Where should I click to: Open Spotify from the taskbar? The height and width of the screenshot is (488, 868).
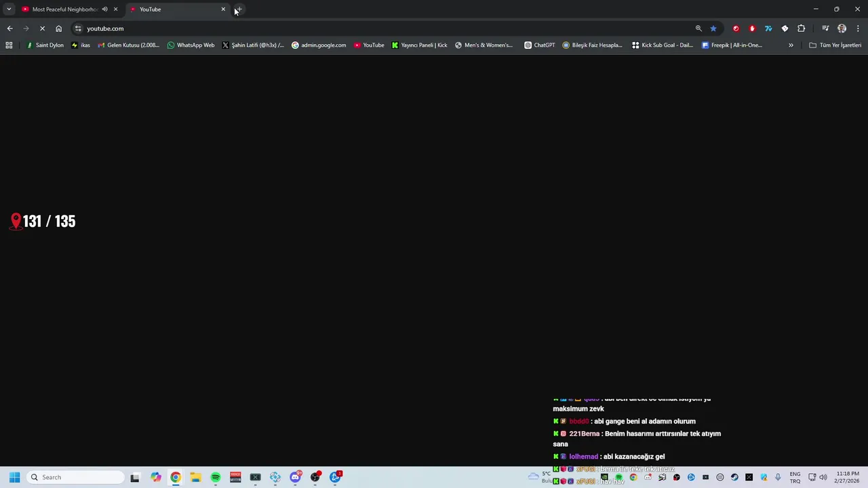point(216,477)
